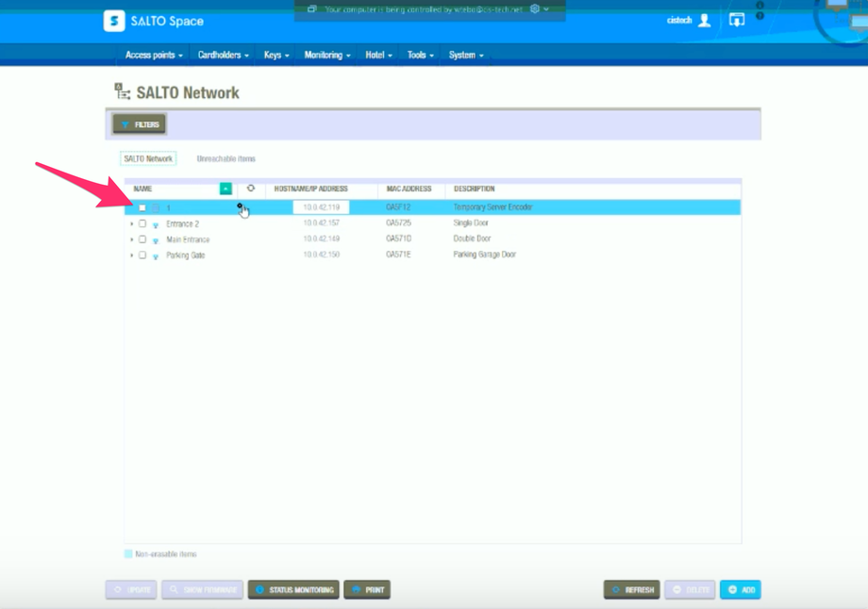Image resolution: width=868 pixels, height=609 pixels.
Task: Click the Update button
Action: tap(131, 589)
